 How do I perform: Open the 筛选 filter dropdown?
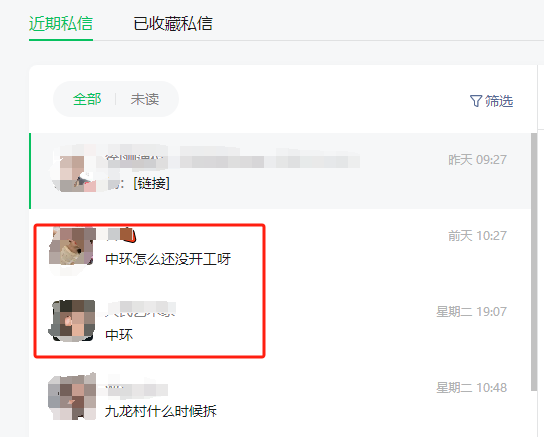491,101
